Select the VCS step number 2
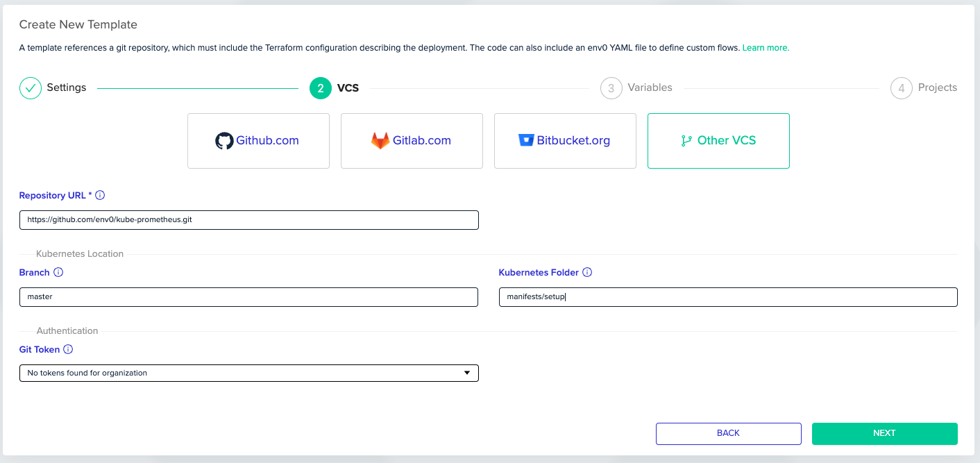Image resolution: width=980 pixels, height=463 pixels. pos(321,88)
